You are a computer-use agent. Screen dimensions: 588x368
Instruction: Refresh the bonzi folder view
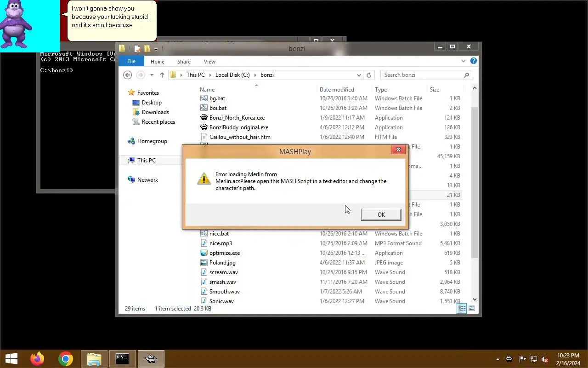pyautogui.click(x=368, y=75)
